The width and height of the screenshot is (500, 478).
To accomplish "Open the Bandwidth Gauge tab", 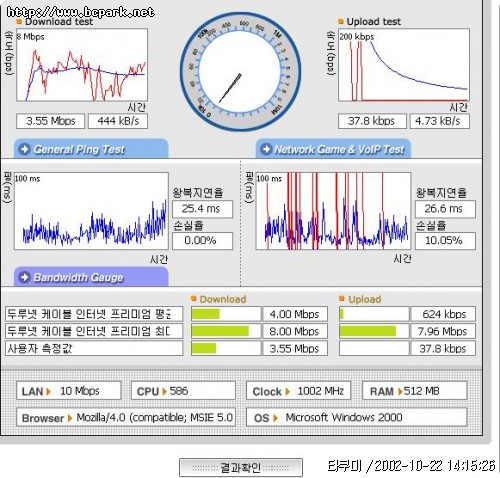I will (x=91, y=277).
